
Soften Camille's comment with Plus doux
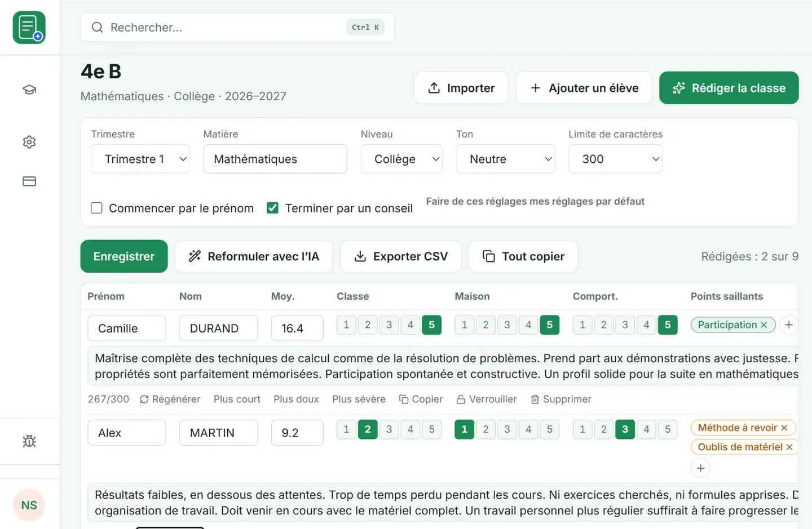pyautogui.click(x=296, y=399)
